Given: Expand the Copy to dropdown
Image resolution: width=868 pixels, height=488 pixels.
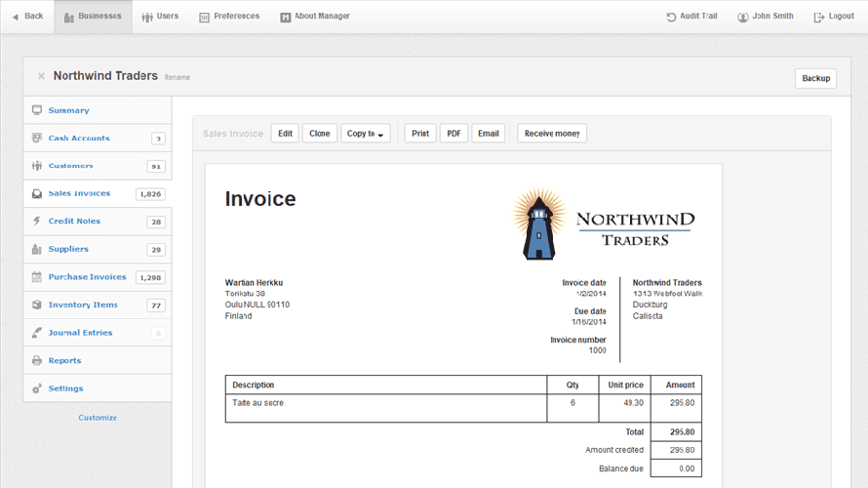Looking at the screenshot, I should (x=365, y=134).
